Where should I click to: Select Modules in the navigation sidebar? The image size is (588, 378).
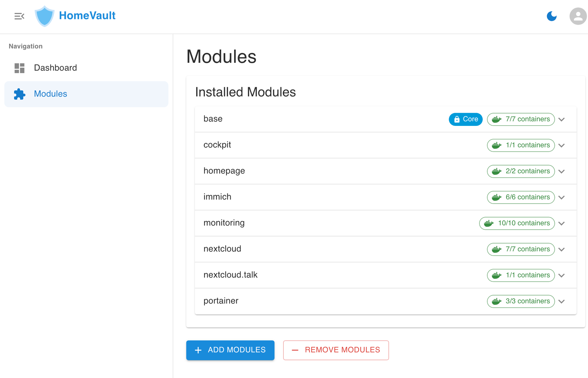pyautogui.click(x=86, y=94)
